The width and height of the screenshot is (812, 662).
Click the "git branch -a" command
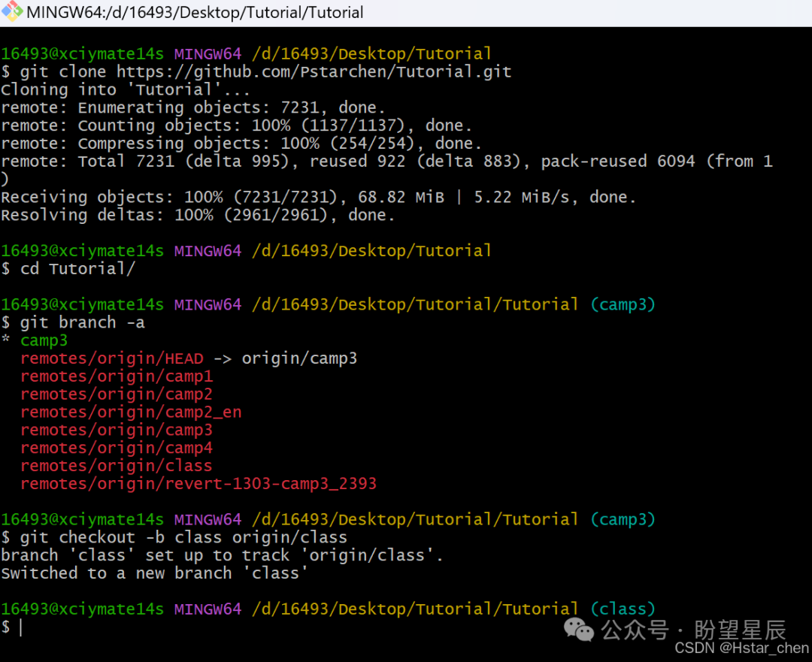pyautogui.click(x=83, y=323)
